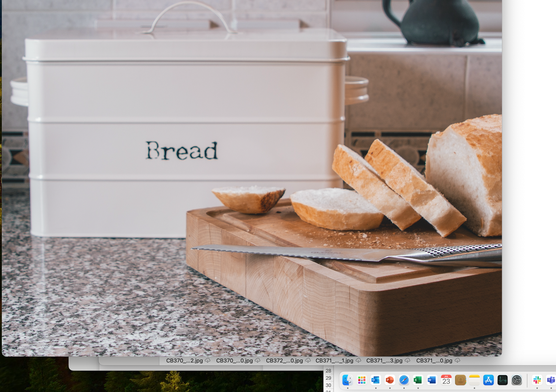Select spreadsheet row header 29
The image size is (556, 392).
328,378
